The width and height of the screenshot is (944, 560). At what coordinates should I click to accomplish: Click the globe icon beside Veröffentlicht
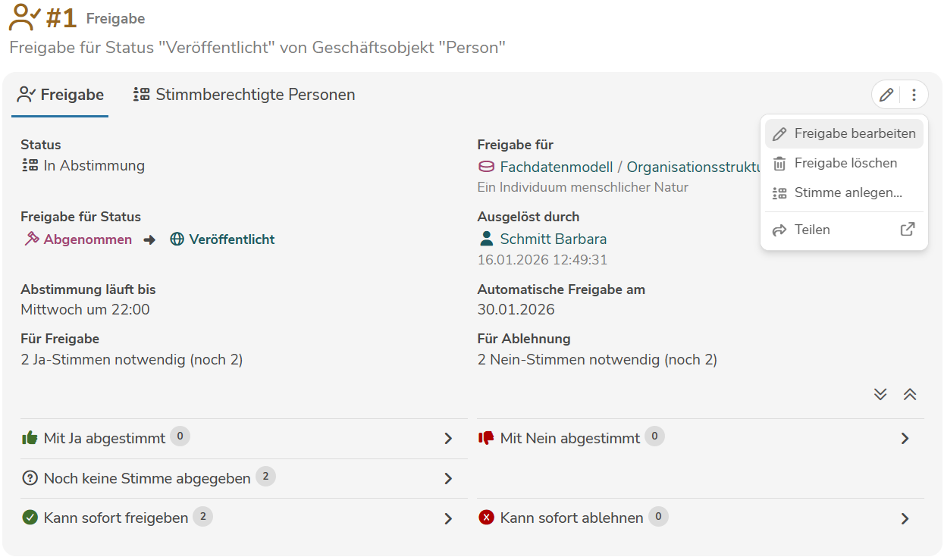point(177,238)
